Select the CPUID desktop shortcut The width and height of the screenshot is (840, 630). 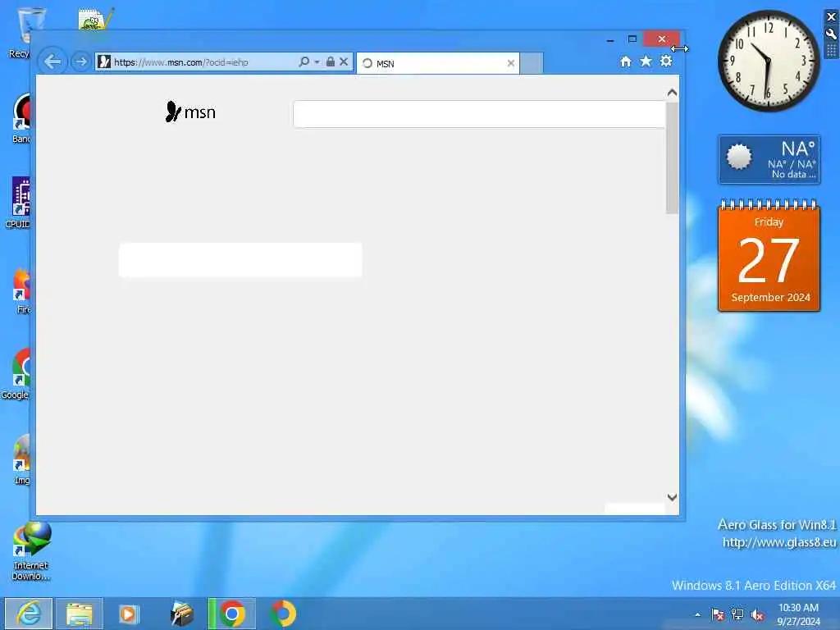[17, 203]
